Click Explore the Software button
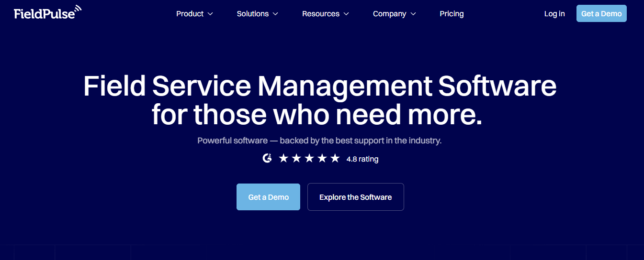Image resolution: width=644 pixels, height=260 pixels. click(356, 197)
